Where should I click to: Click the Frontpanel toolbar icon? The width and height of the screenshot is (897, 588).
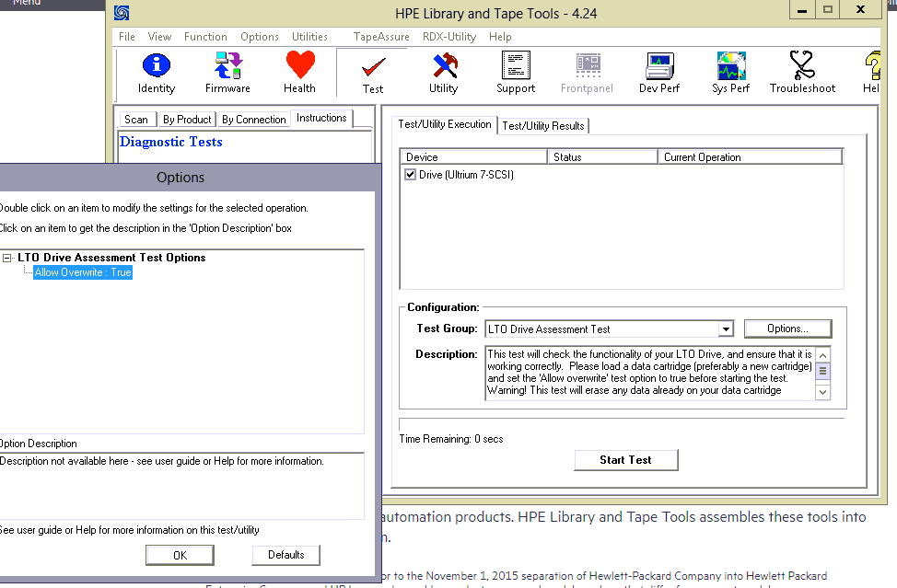[587, 73]
